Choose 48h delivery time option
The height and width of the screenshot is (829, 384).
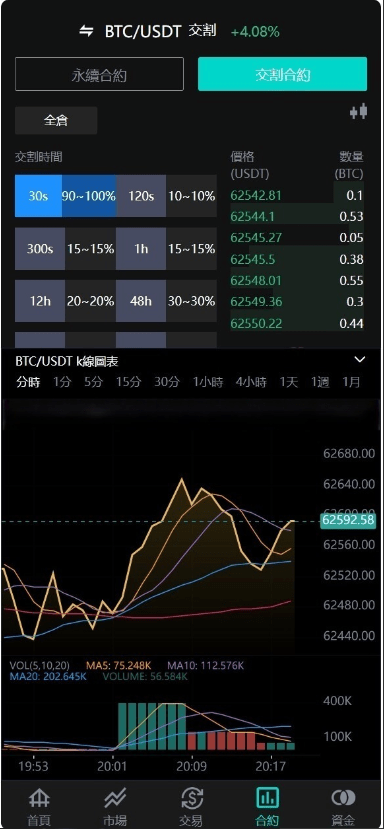tap(141, 301)
